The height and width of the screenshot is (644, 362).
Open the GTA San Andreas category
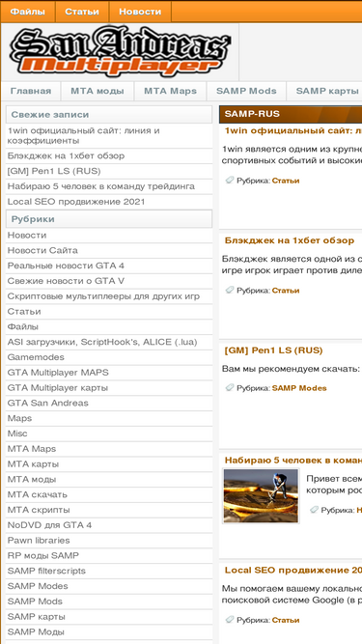pyautogui.click(x=47, y=403)
